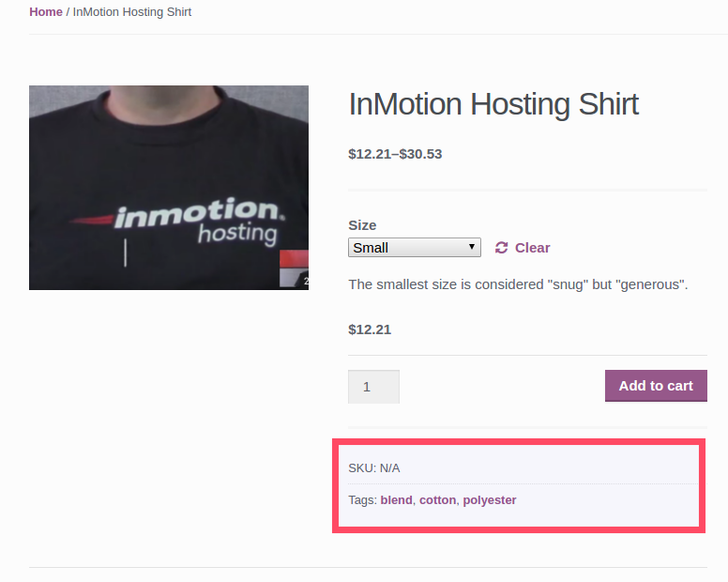Screen dimensions: 728x582
Task: Go to Home via breadcrumb
Action: point(46,12)
